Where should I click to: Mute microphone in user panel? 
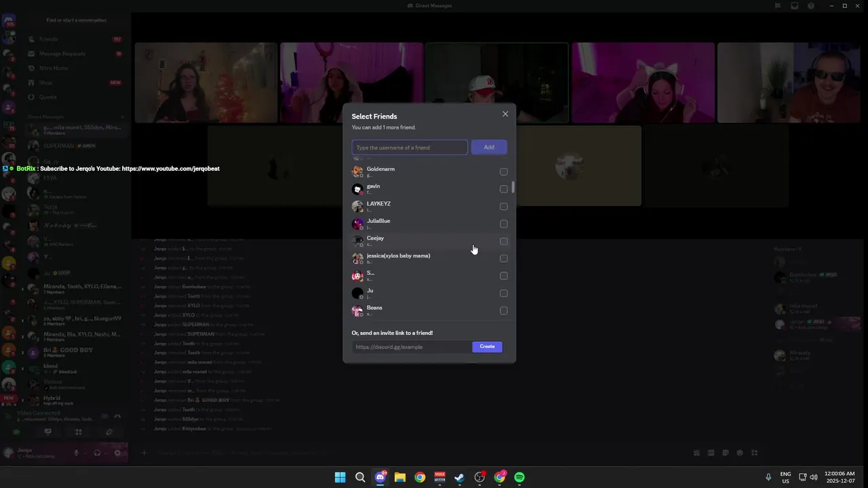(x=76, y=453)
